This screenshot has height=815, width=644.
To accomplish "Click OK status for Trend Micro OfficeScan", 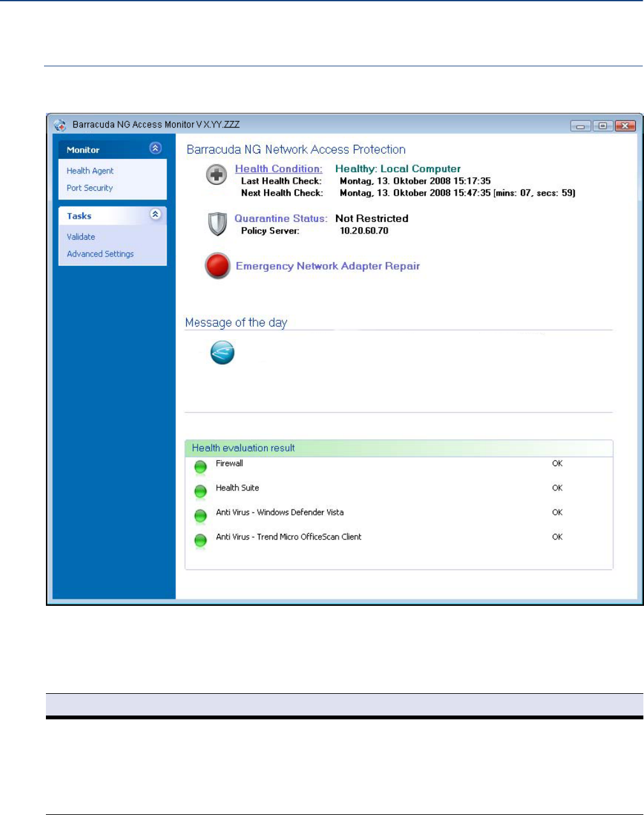I will (x=557, y=537).
